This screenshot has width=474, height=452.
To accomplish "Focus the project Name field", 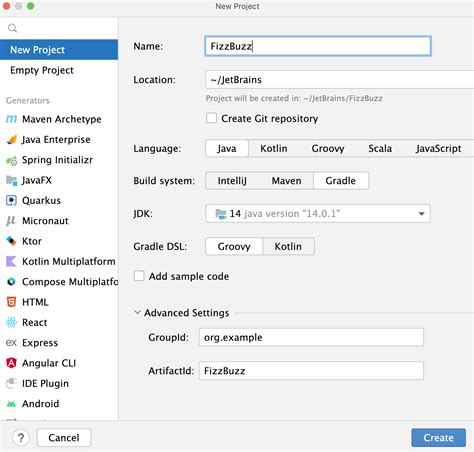I will (x=318, y=46).
